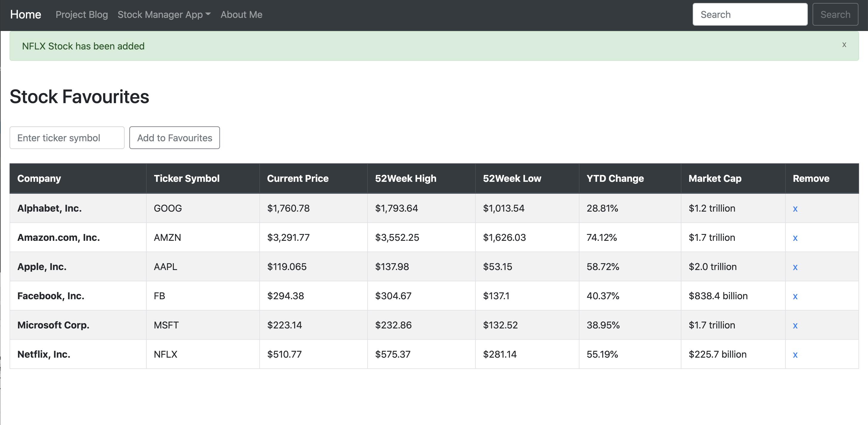The image size is (868, 425).
Task: Click into the ticker symbol input field
Action: (x=67, y=137)
